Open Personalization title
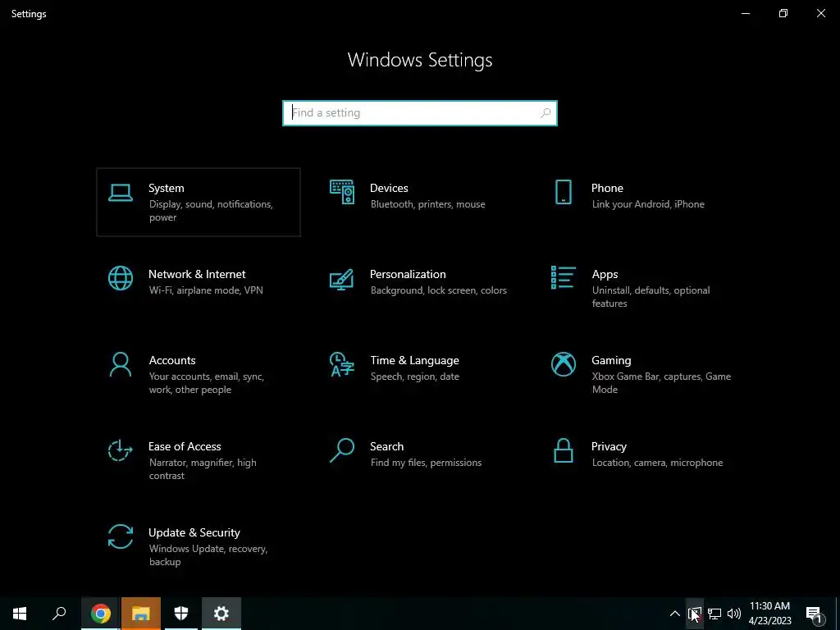 pos(408,274)
